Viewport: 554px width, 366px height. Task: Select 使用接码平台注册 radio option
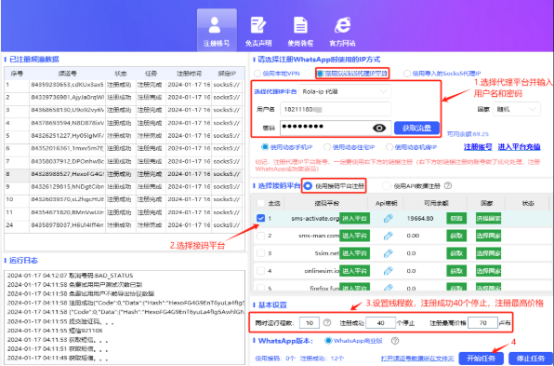[308, 186]
